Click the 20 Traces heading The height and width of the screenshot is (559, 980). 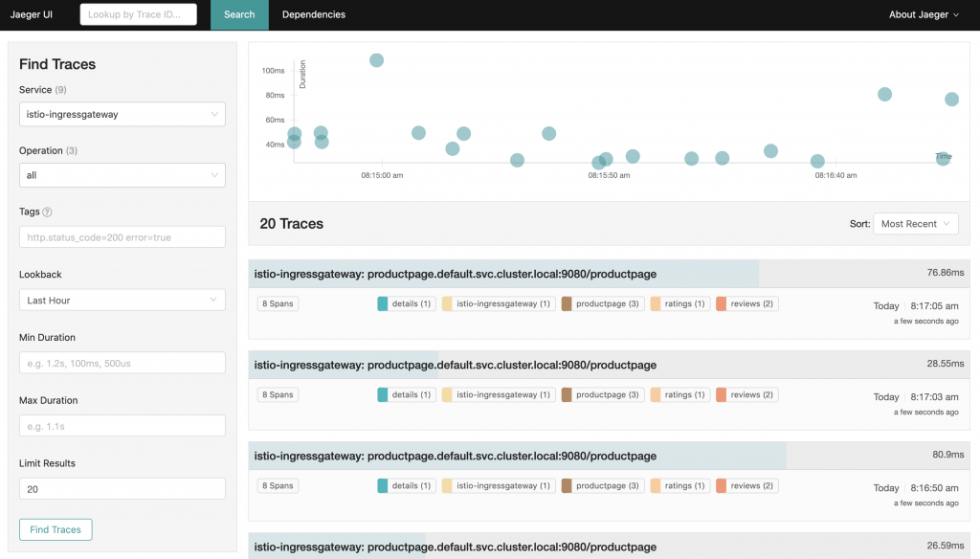coord(291,224)
